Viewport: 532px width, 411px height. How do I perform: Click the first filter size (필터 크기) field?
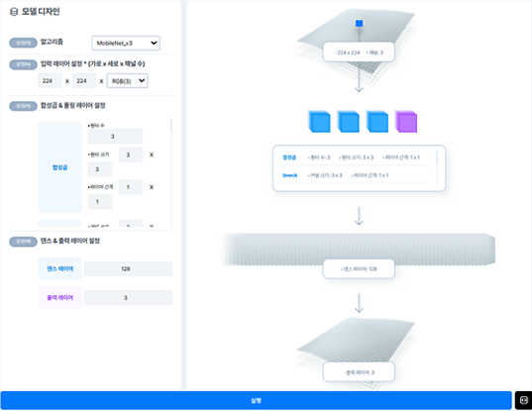pyautogui.click(x=131, y=154)
